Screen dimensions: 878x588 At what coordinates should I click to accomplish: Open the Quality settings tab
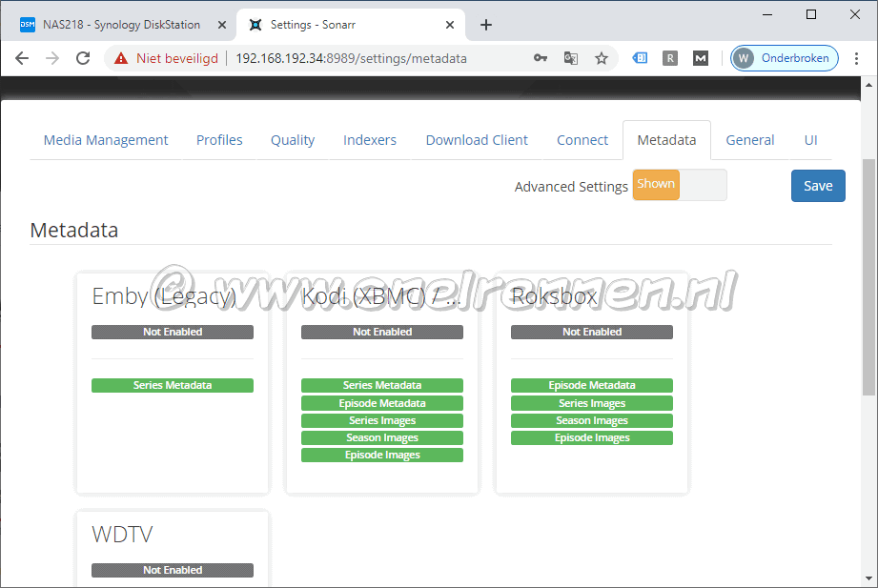(x=293, y=140)
